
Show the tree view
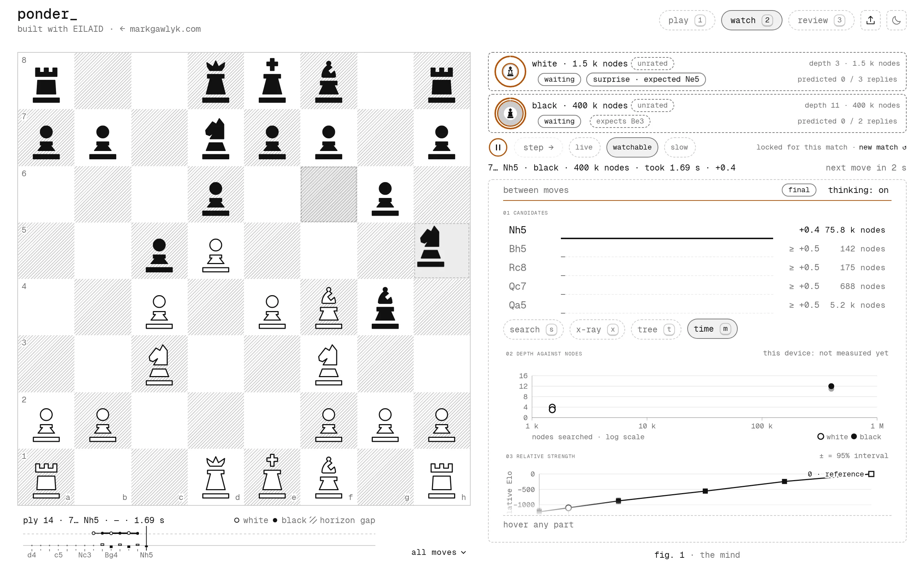point(656,329)
